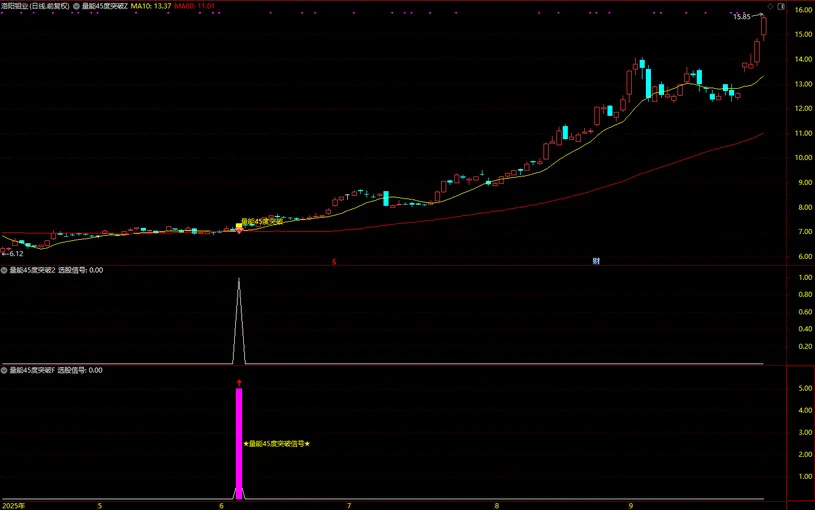Click the stock name title at top left

[35, 6]
